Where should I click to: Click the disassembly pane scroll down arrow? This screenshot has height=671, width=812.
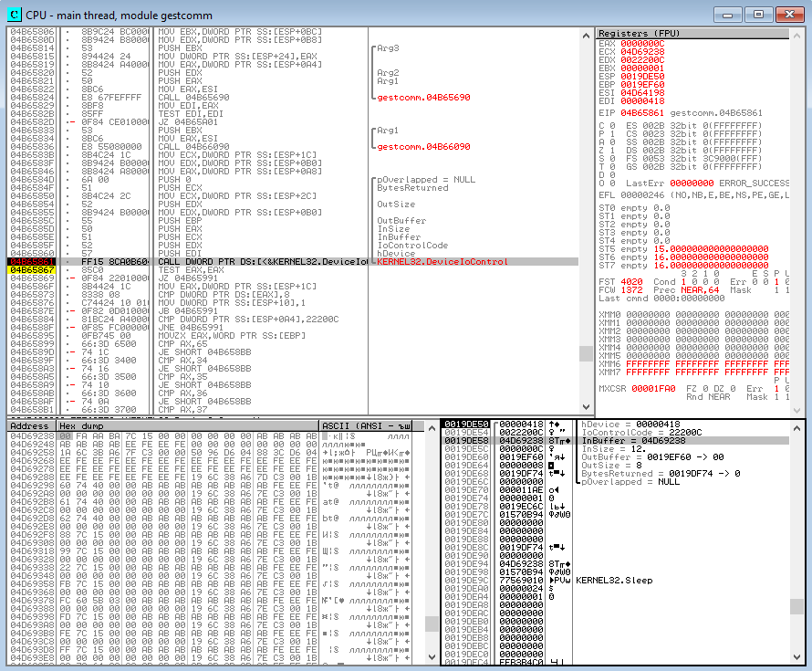click(586, 407)
